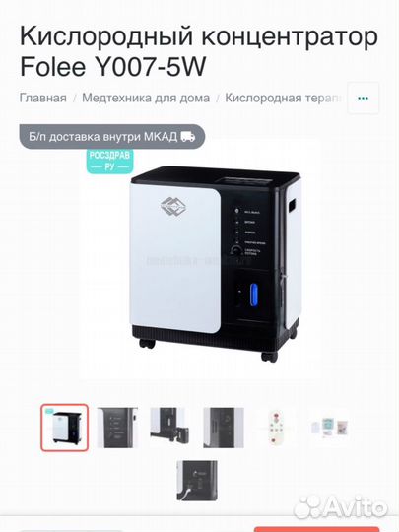Viewport: 399px width, 532px height.
Task: Go to Главная breadcrumb link
Action: pyautogui.click(x=43, y=98)
